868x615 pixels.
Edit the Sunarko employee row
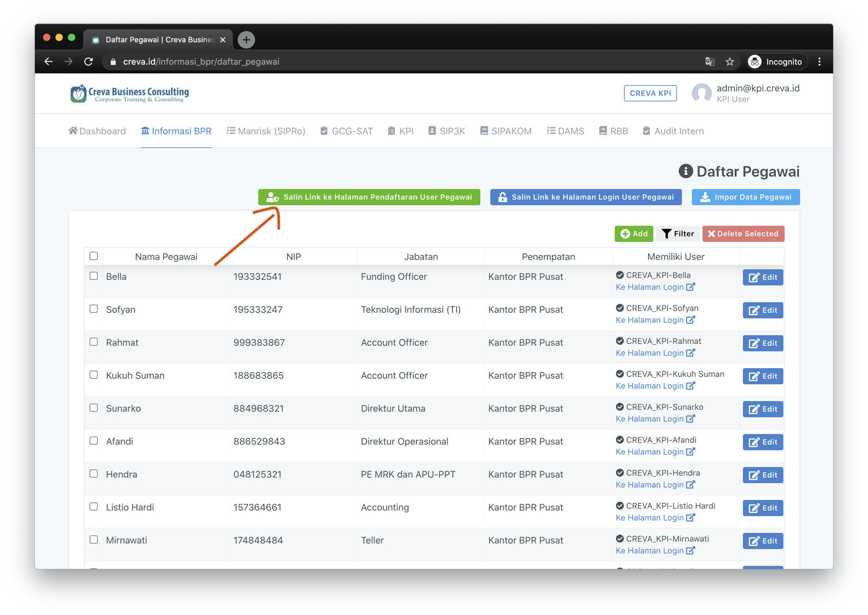click(763, 409)
